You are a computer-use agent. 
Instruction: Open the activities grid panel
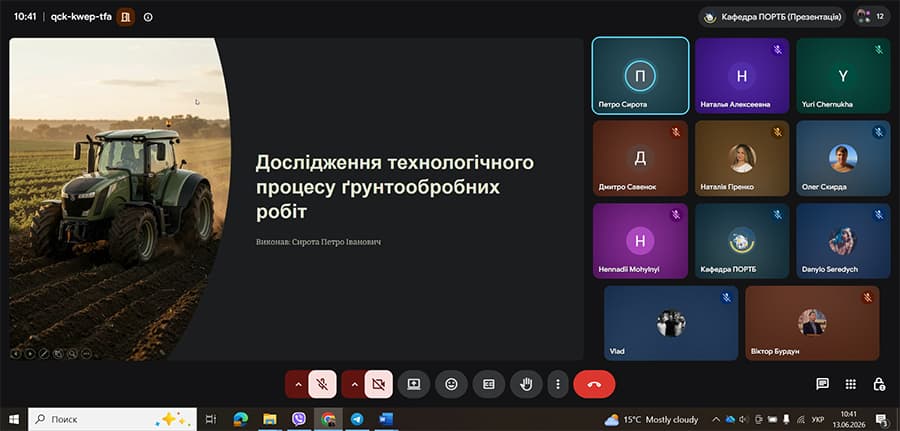pos(851,385)
